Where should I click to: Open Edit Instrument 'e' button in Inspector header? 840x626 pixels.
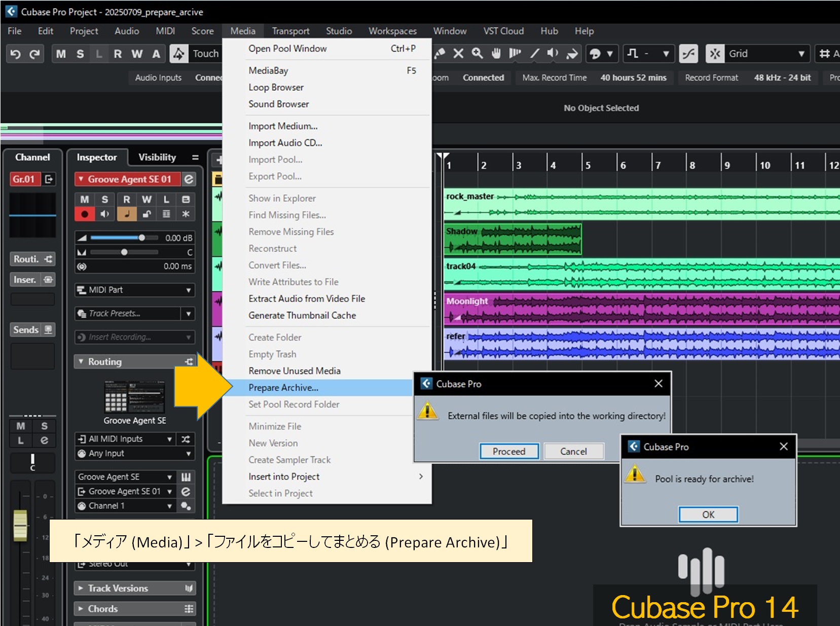click(189, 179)
